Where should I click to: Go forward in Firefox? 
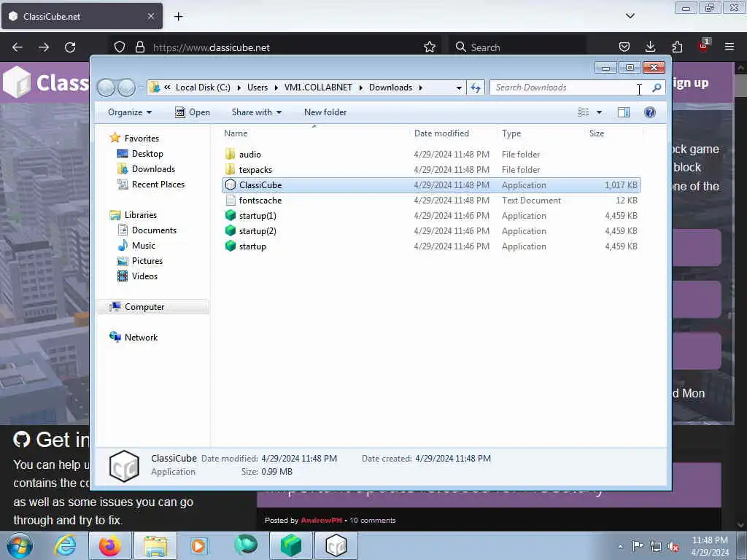(x=43, y=47)
